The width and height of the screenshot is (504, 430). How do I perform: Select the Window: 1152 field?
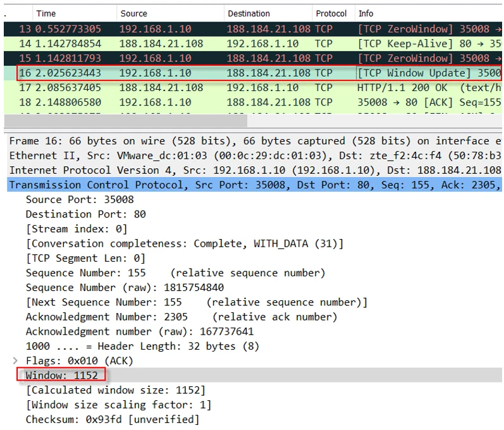(x=62, y=375)
